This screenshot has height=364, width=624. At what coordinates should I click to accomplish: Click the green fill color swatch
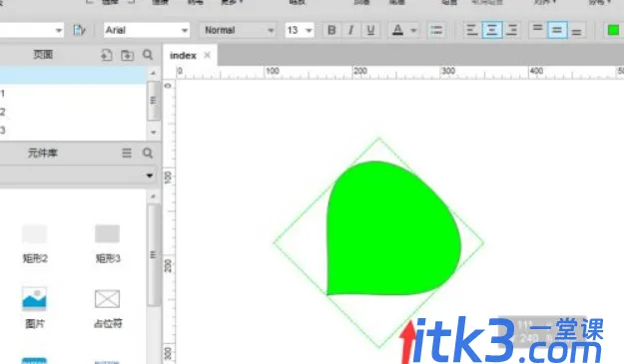(613, 30)
